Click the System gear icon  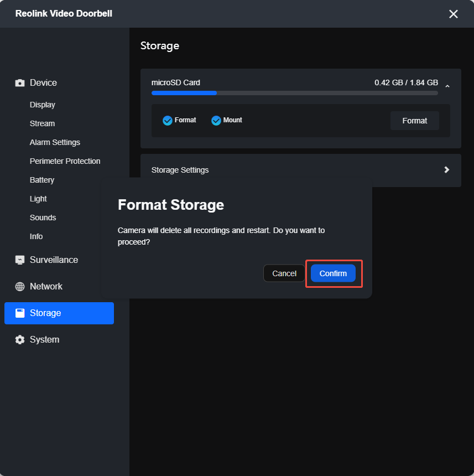(x=20, y=340)
